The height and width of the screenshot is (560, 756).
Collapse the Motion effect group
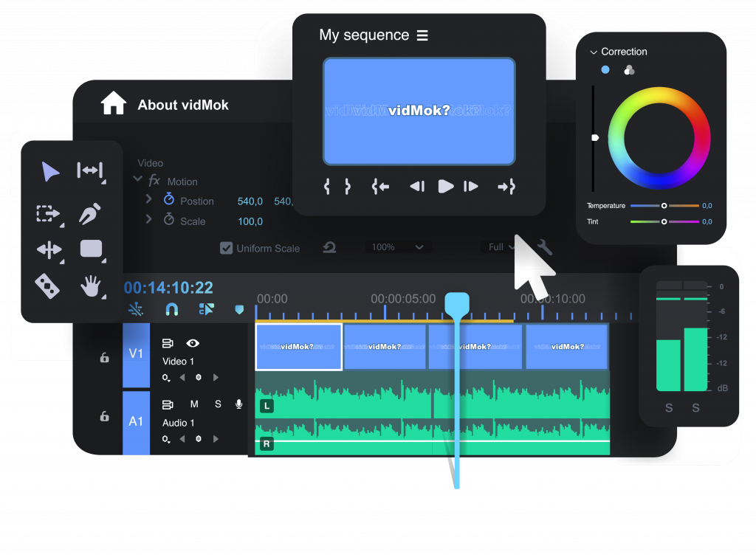[x=137, y=179]
